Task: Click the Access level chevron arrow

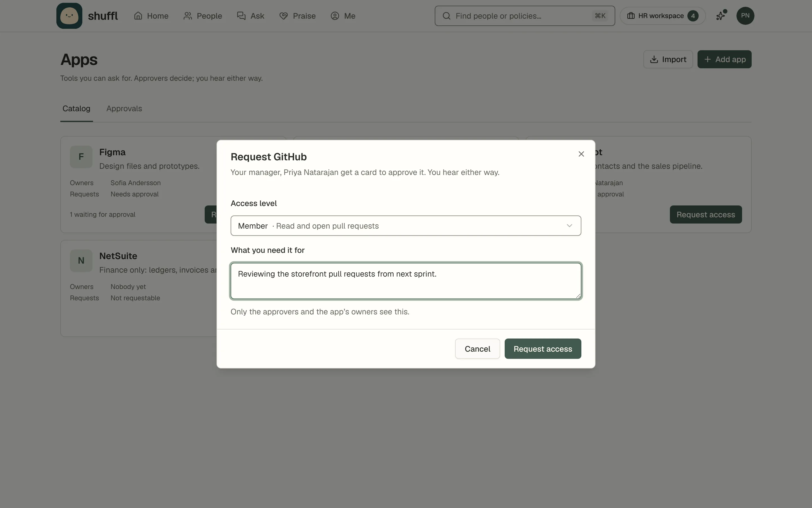Action: (569, 226)
